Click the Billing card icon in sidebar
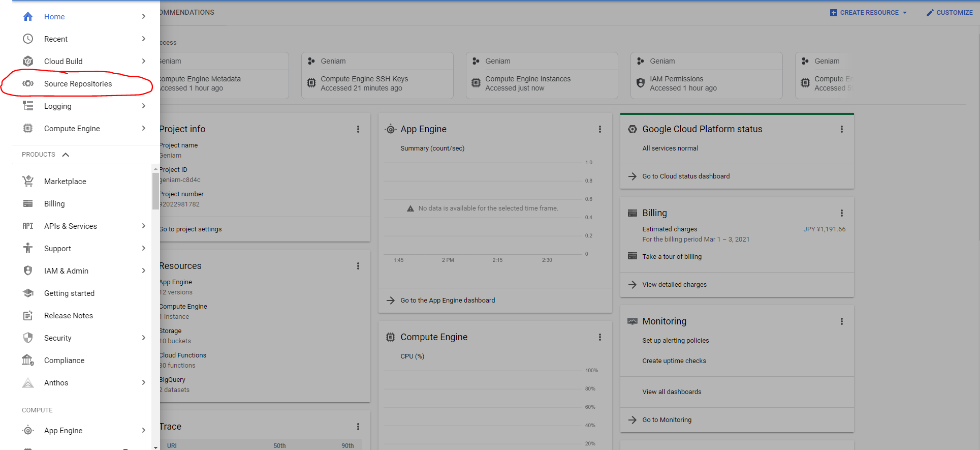The width and height of the screenshot is (980, 450). (28, 204)
